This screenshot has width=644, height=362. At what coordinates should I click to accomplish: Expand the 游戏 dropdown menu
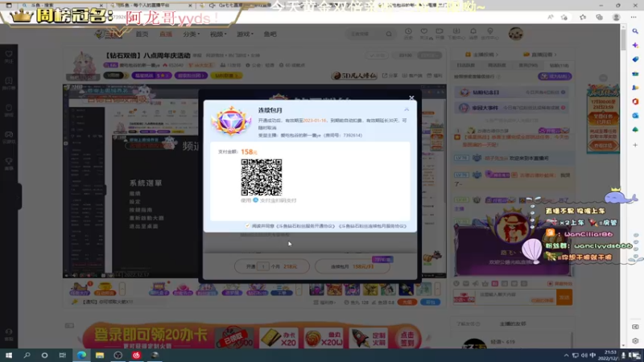pyautogui.click(x=245, y=34)
